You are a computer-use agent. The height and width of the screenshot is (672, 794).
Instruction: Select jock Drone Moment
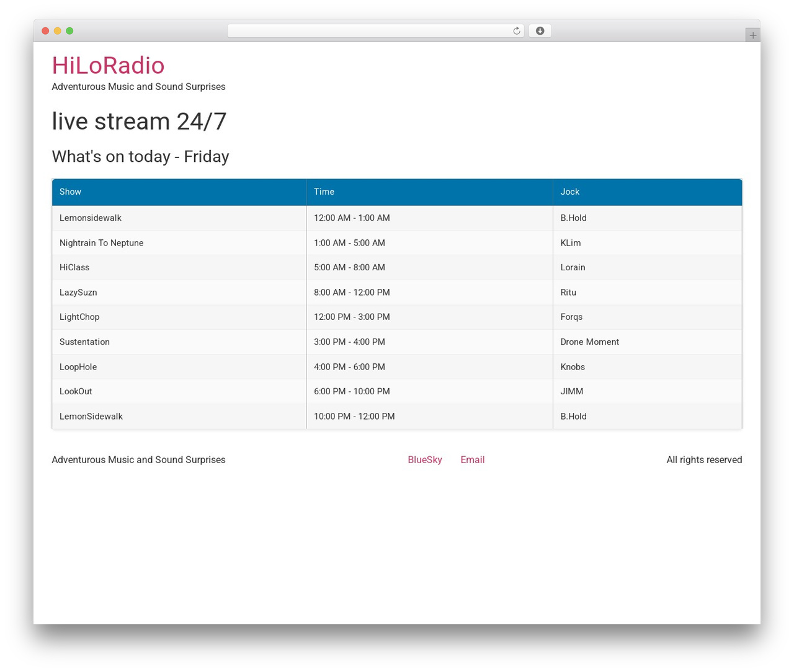[589, 342]
